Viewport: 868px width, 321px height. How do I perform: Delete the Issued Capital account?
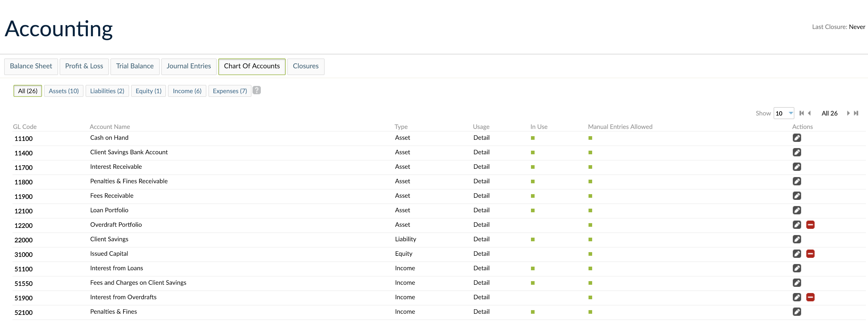[x=811, y=254]
